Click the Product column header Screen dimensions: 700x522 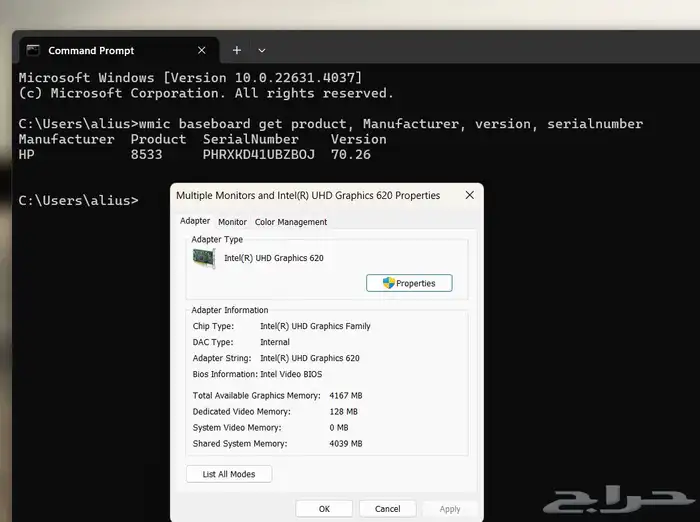(158, 139)
